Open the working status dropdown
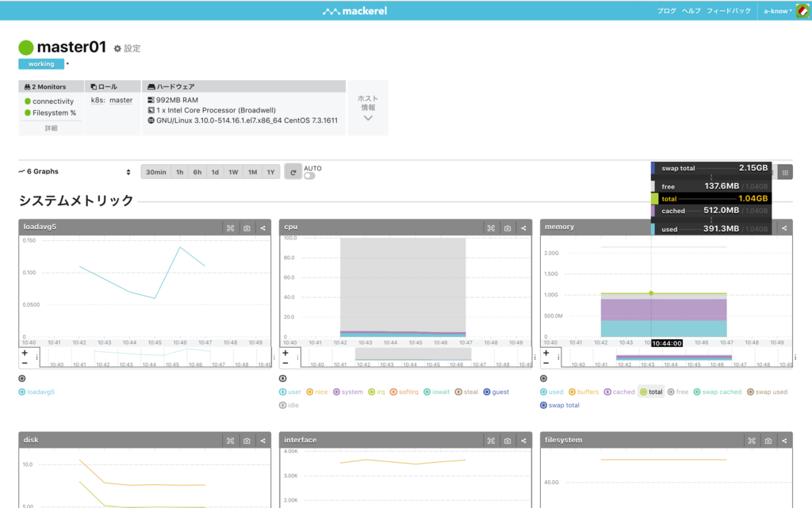This screenshot has height=508, width=812. [67, 64]
